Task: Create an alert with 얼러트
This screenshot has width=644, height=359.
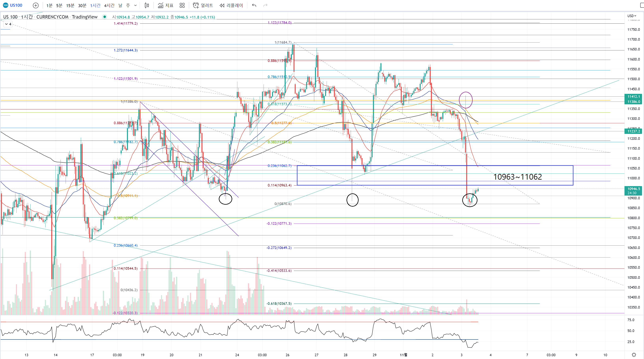Action: point(203,5)
